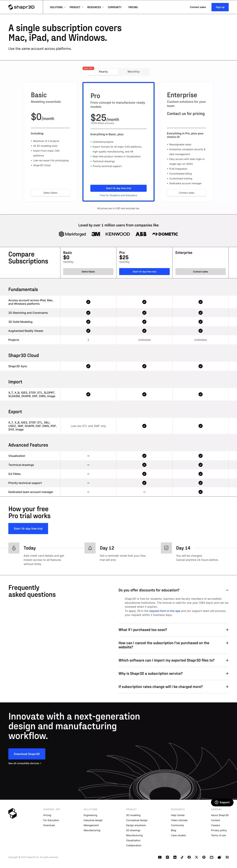
Task: Open footer About Shapr3D link
Action: point(220,815)
